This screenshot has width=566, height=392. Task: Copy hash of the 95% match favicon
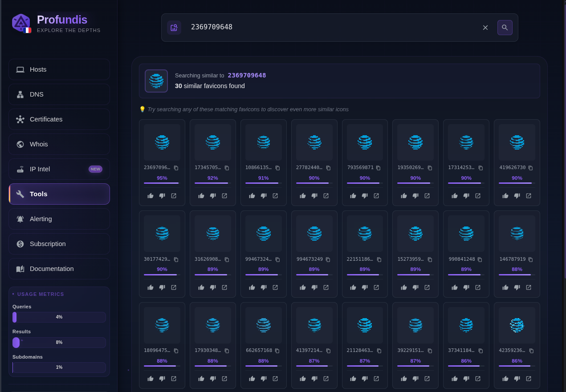176,168
